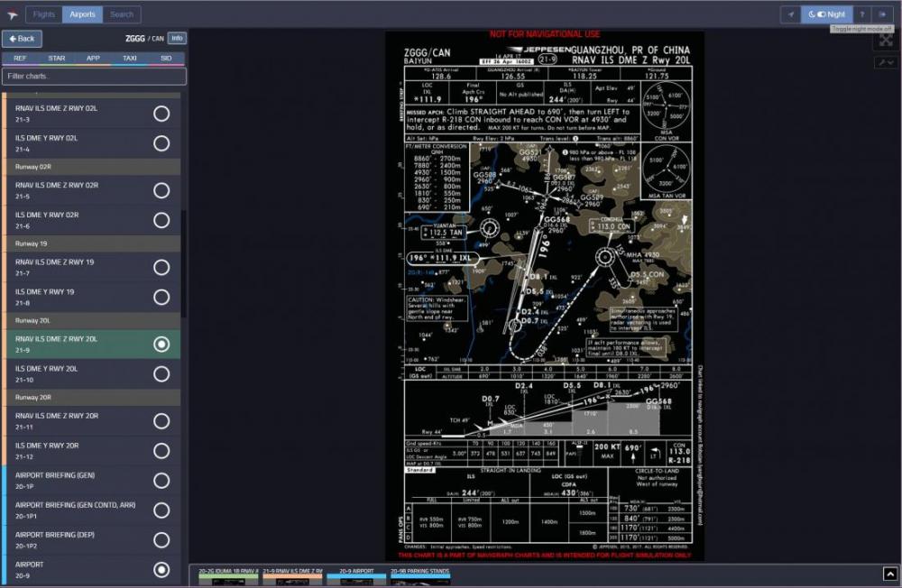Open help via the question mark icon
902x588 pixels.
click(x=861, y=14)
